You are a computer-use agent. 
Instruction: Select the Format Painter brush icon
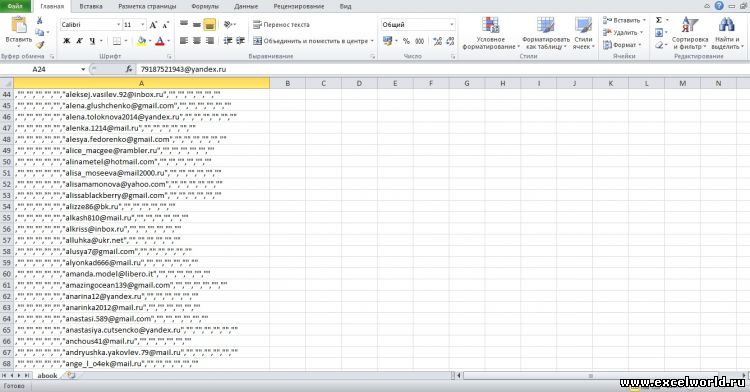pyautogui.click(x=40, y=45)
